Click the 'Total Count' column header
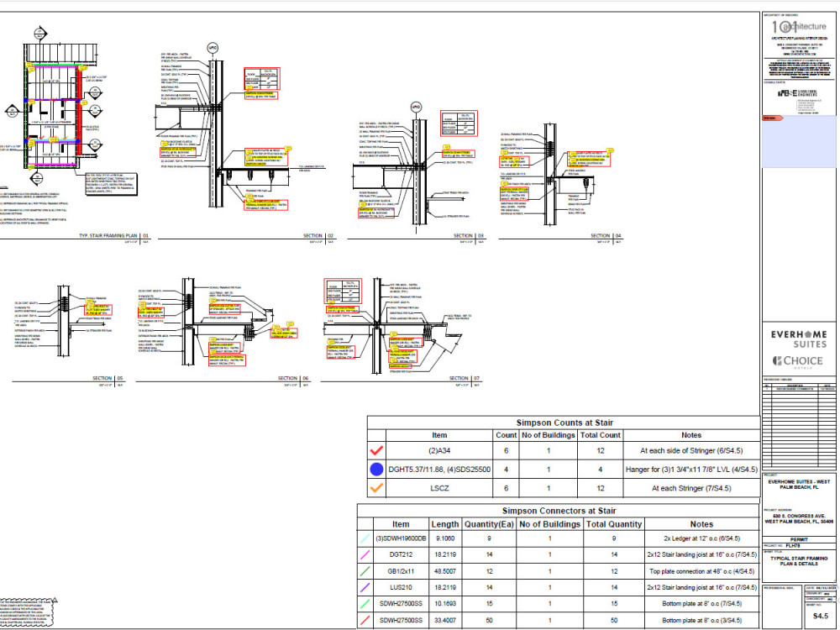The width and height of the screenshot is (840, 630). coord(600,435)
